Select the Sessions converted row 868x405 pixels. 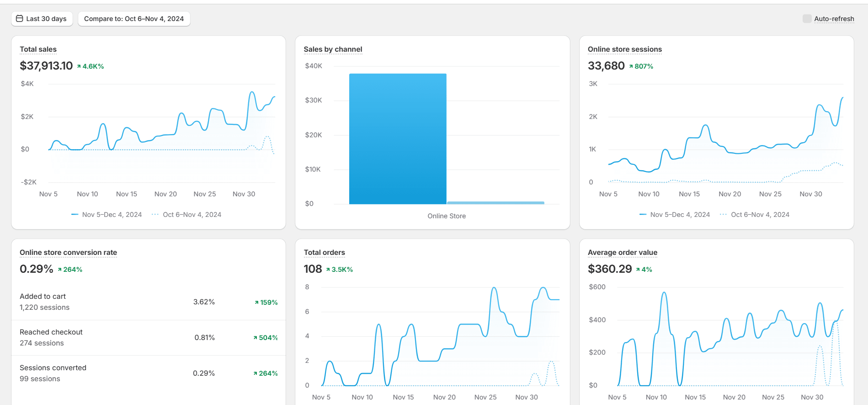tap(149, 373)
